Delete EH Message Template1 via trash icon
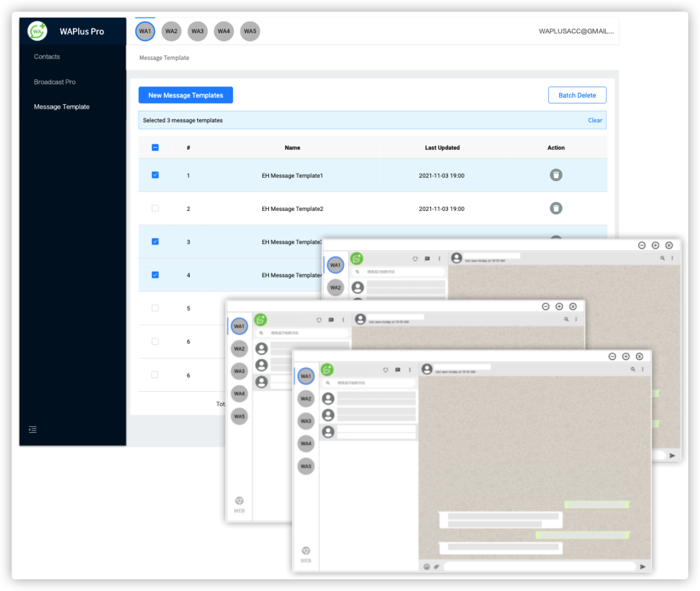The height and width of the screenshot is (591, 700). tap(555, 175)
